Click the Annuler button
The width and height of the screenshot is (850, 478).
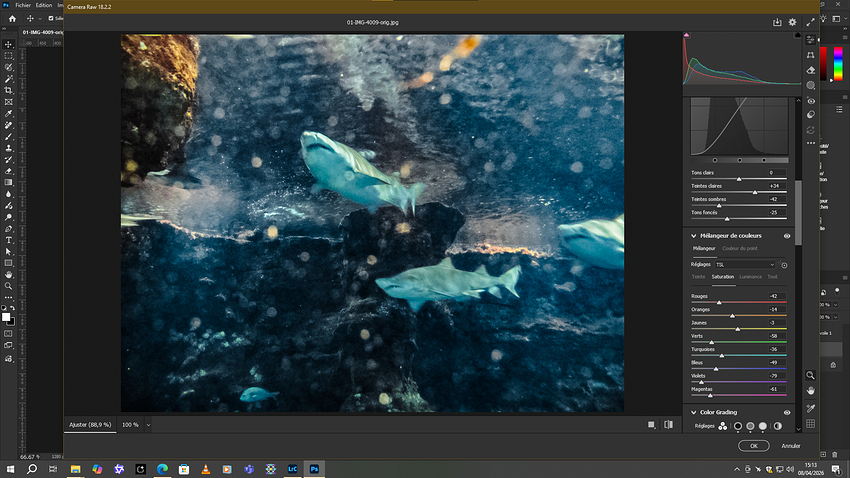click(791, 446)
